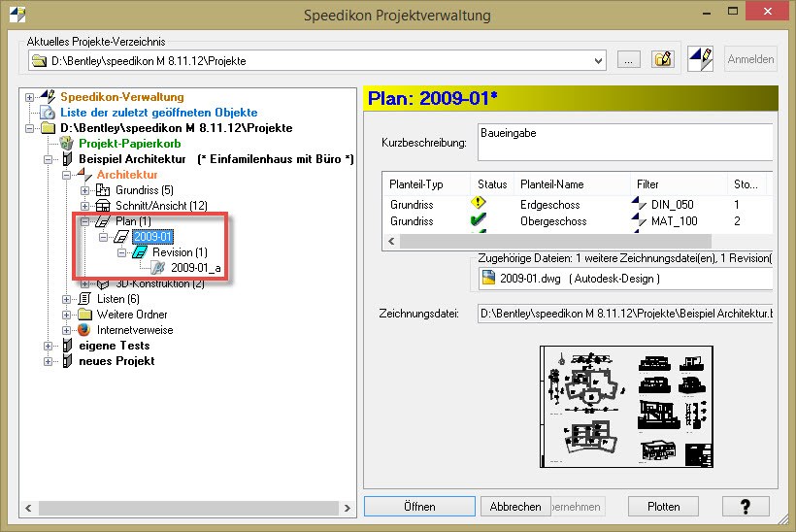Image resolution: width=796 pixels, height=532 pixels.
Task: Click the Plan sheet icon
Action: [x=103, y=221]
